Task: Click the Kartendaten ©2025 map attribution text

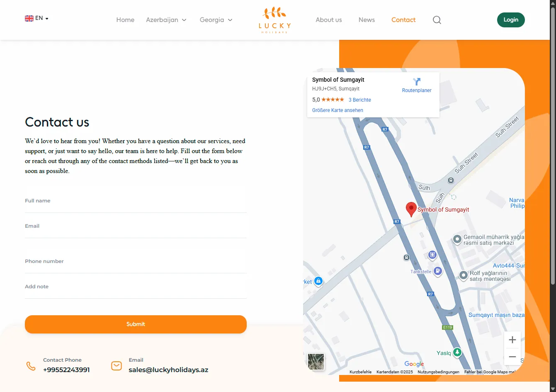Action: 395,372
